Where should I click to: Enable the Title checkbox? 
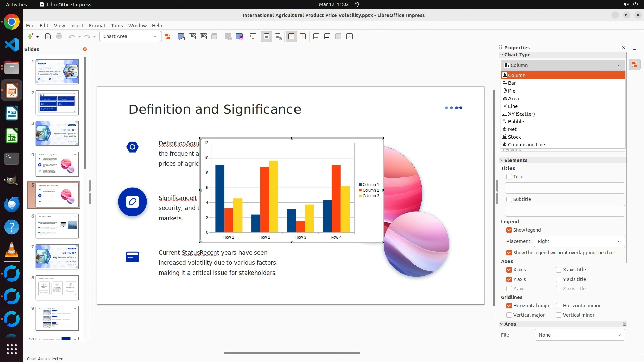pos(509,177)
